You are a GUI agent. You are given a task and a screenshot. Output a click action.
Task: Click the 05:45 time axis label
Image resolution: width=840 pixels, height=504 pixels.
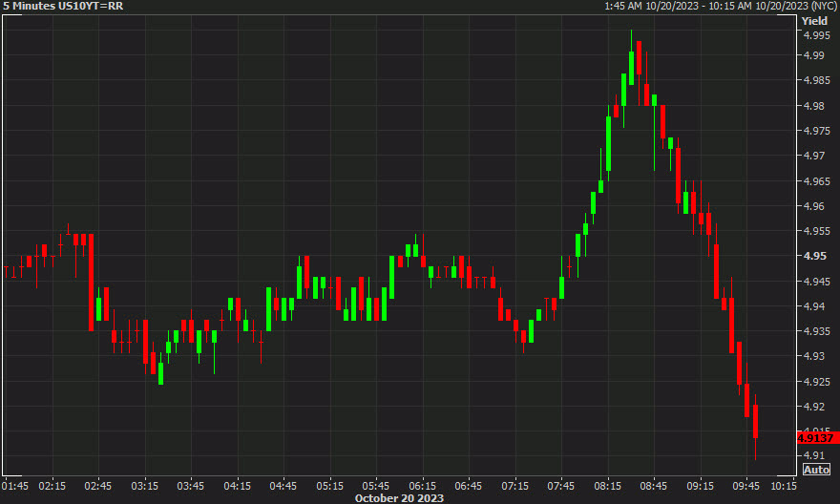coord(376,486)
